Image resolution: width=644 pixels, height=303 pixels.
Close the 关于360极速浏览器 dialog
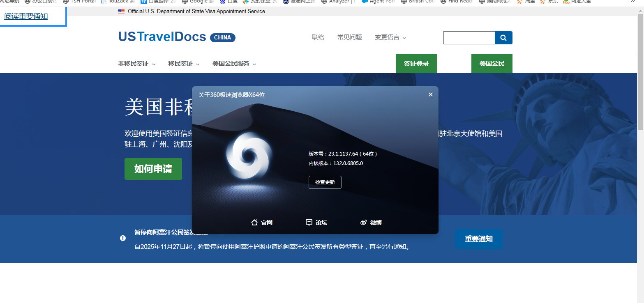pyautogui.click(x=431, y=94)
